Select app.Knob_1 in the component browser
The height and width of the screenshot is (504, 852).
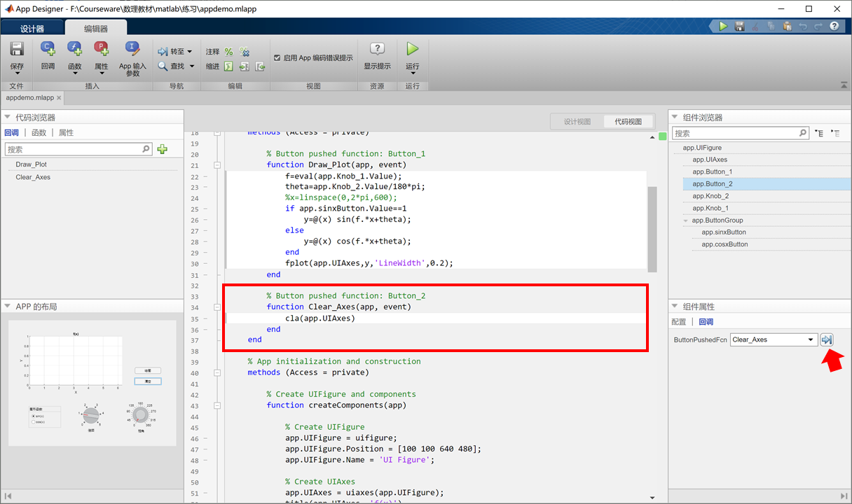coord(710,208)
